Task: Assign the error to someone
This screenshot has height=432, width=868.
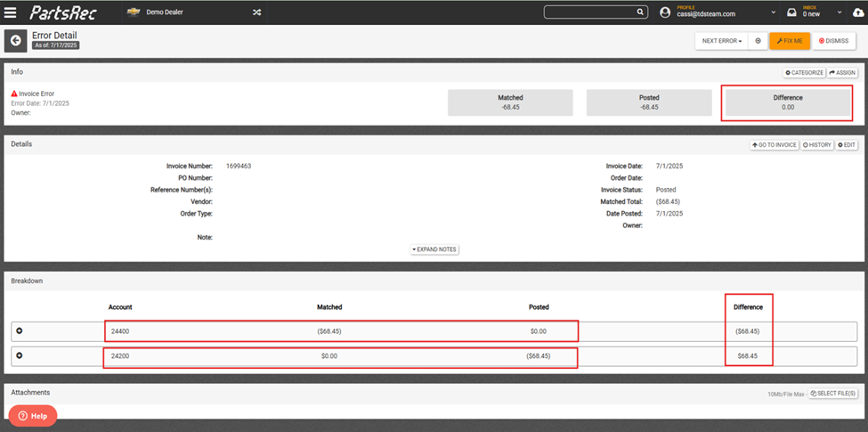Action: point(842,72)
